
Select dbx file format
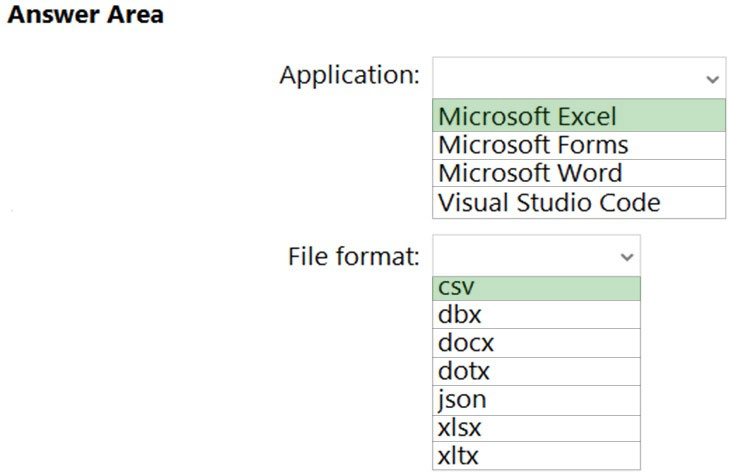pos(537,315)
